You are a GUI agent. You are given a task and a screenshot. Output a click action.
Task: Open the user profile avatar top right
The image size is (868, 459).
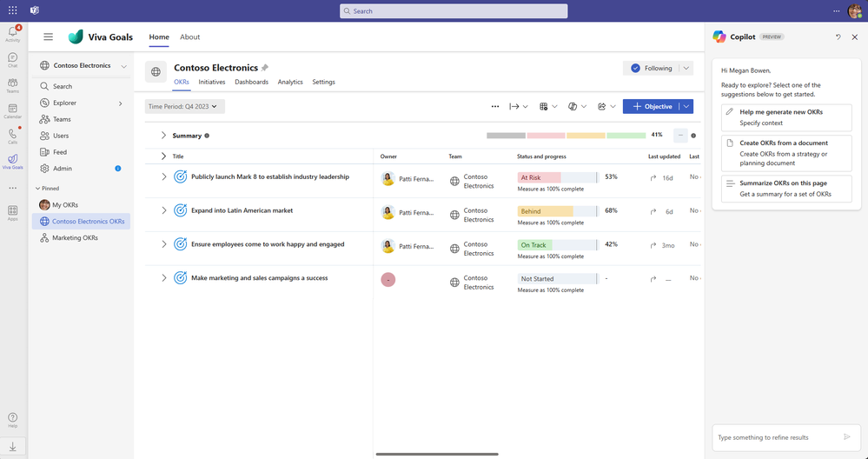[x=854, y=10]
